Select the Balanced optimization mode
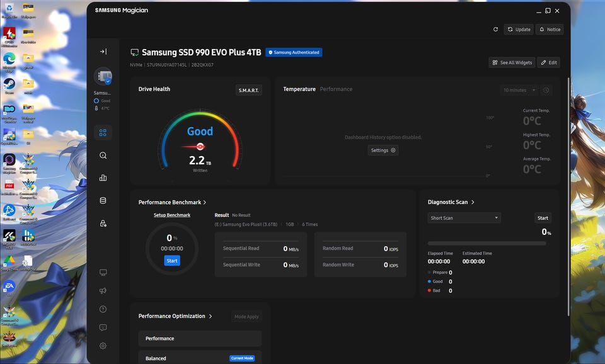This screenshot has width=605, height=364. (x=200, y=358)
